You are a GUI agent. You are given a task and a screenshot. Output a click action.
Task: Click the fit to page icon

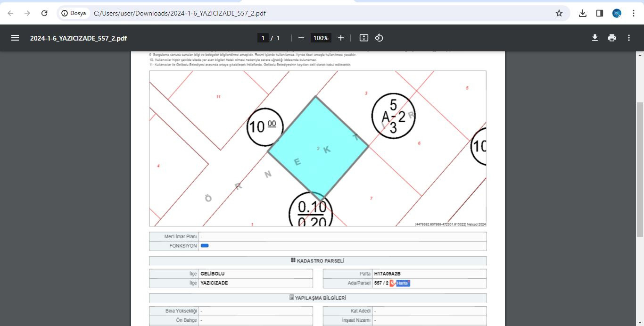363,38
